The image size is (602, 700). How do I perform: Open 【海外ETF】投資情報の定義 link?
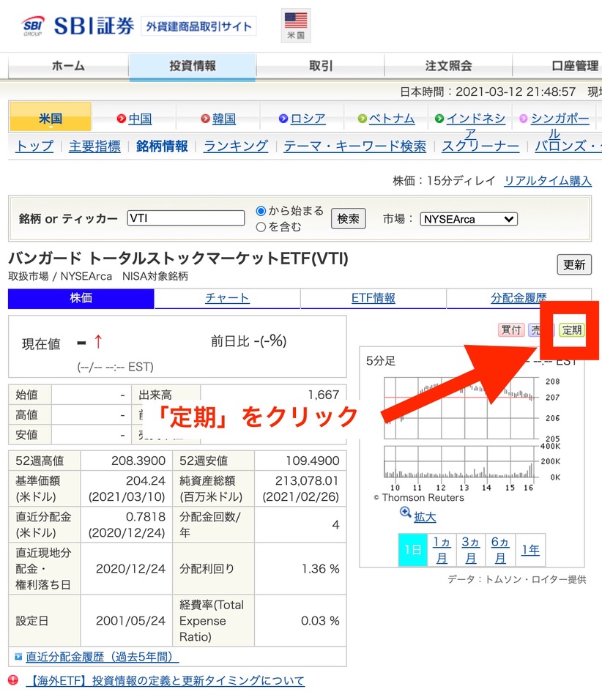coord(166,681)
